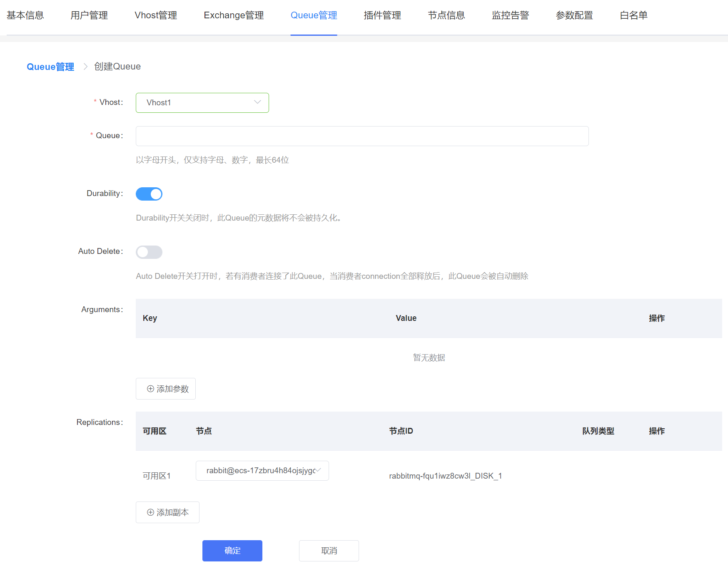Go to the Vhost管理 tab

tap(156, 15)
